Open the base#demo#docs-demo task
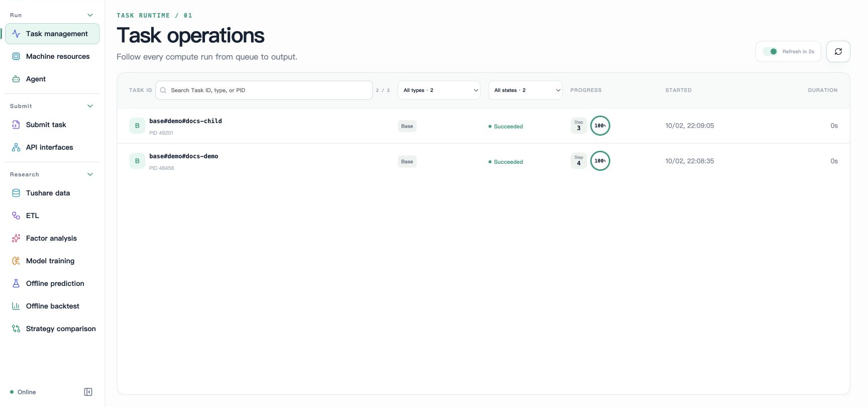Viewport: 868px width, 407px height. [x=184, y=156]
